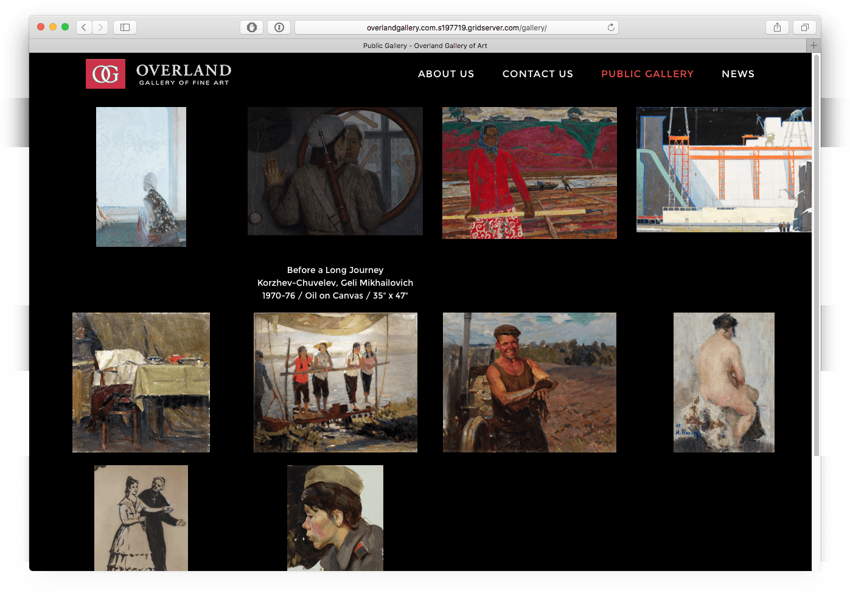Open the soldier profile portrait painting
The height and width of the screenshot is (616, 850).
[335, 518]
